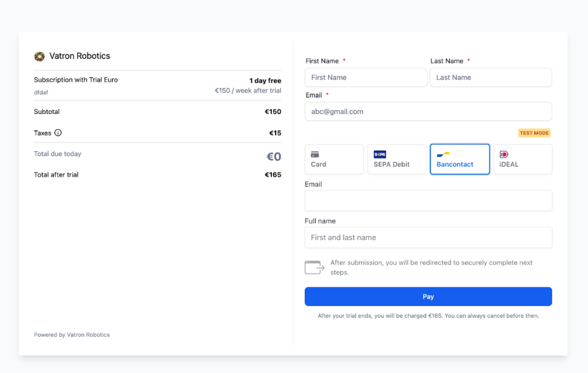This screenshot has height=373, width=588.
Task: Click the SEPA logo icon
Action: 380,154
